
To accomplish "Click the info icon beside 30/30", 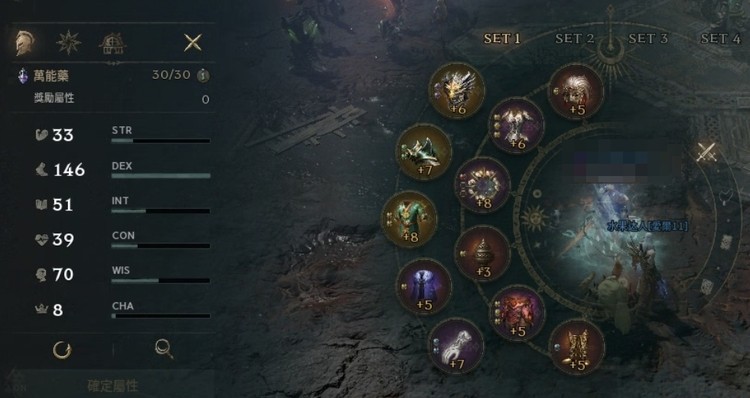I will tap(203, 75).
